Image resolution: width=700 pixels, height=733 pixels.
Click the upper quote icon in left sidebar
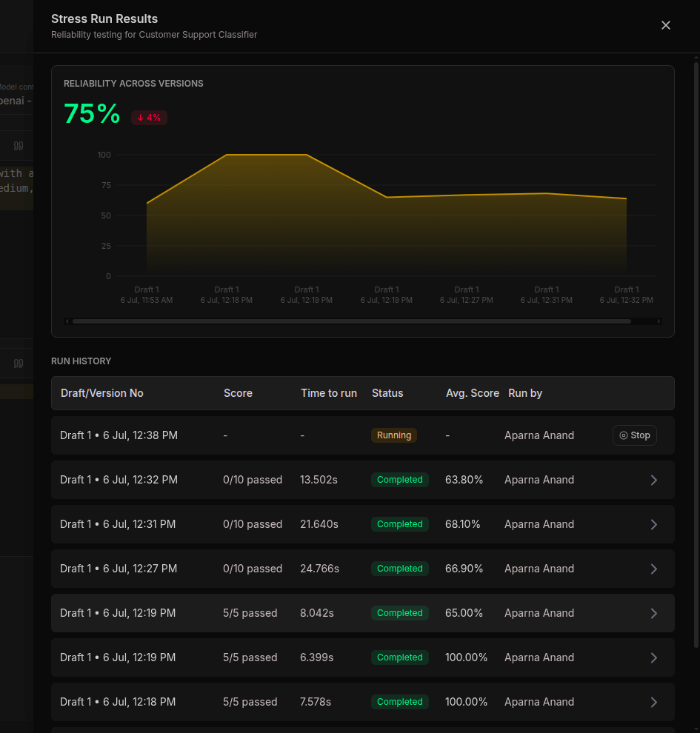(x=19, y=146)
